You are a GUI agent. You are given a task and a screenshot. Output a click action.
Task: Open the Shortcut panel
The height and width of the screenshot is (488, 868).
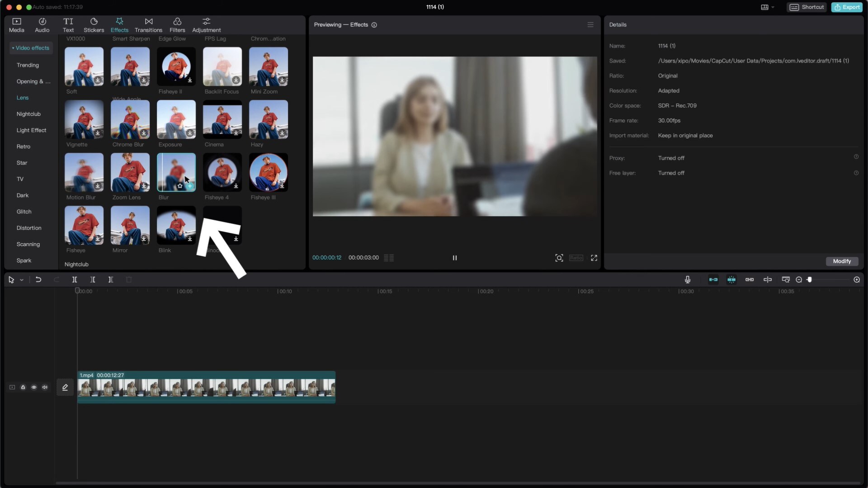point(807,7)
